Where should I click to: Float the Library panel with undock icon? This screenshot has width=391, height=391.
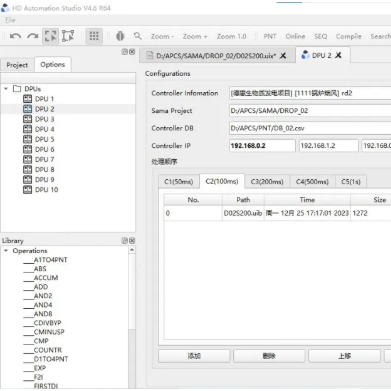[125, 241]
